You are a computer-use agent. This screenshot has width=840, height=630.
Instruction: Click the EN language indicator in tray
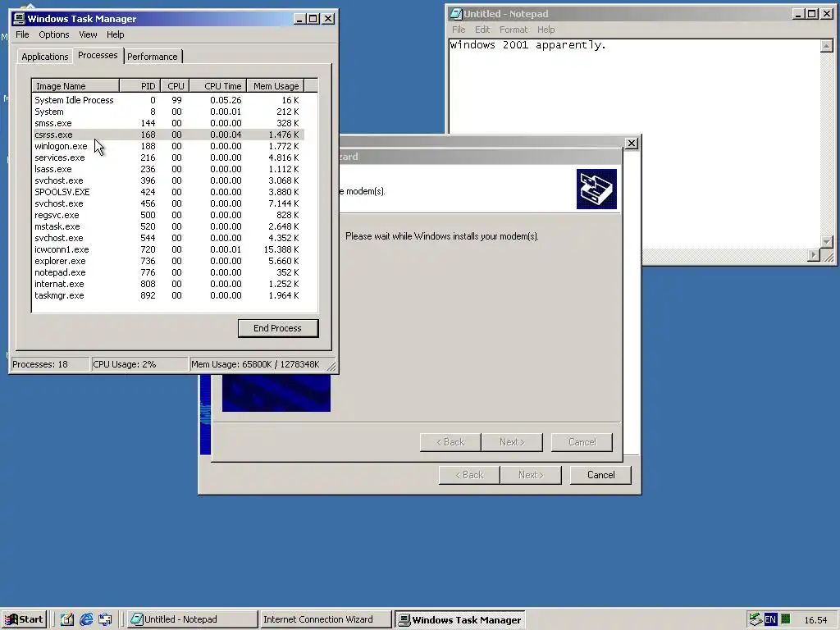tap(770, 619)
